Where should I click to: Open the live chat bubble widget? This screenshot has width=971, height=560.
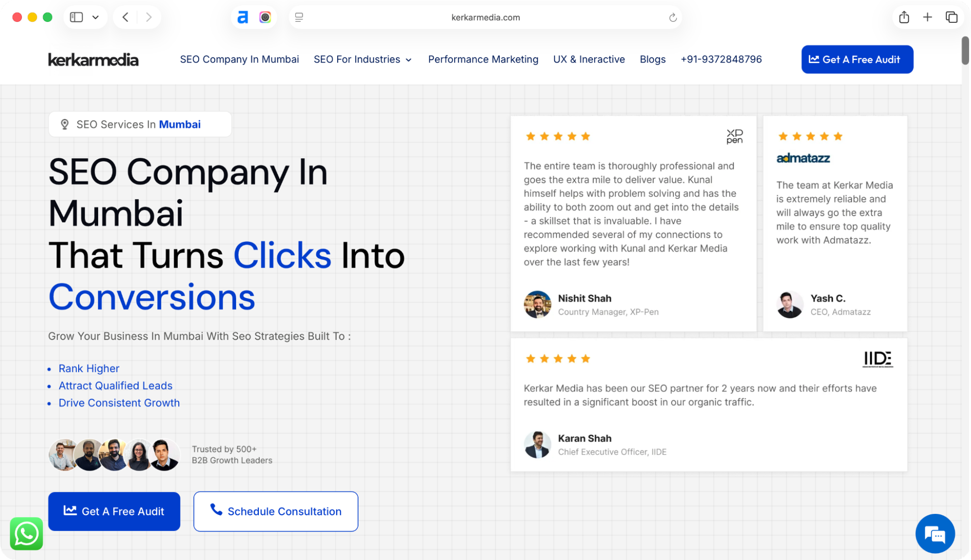(935, 533)
